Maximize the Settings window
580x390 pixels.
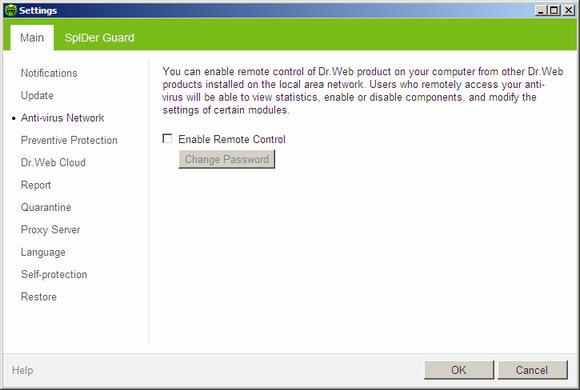pyautogui.click(x=554, y=10)
